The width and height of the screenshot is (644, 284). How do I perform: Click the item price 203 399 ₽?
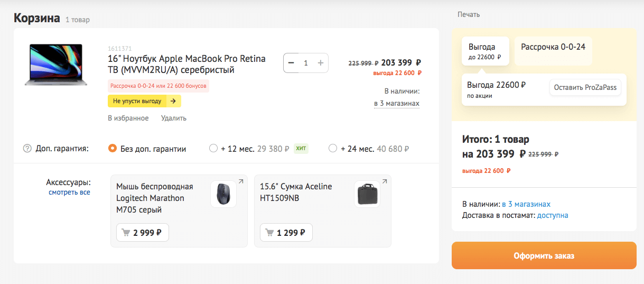coord(402,62)
